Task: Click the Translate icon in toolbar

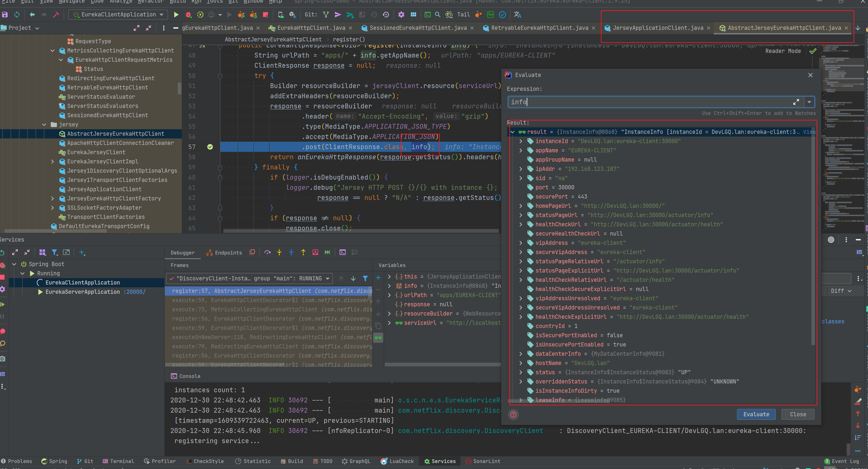Action: 518,15
